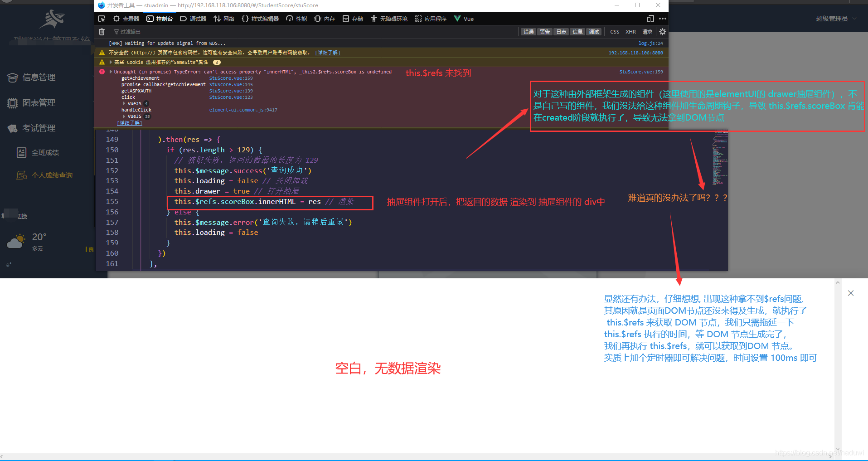Open the 应用程序 application tab

point(431,19)
